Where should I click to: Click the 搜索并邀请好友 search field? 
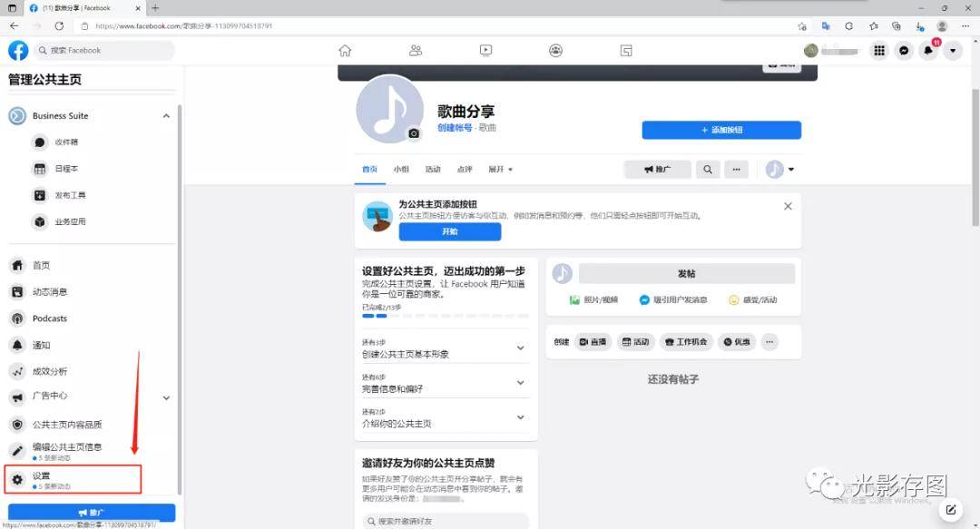[446, 521]
